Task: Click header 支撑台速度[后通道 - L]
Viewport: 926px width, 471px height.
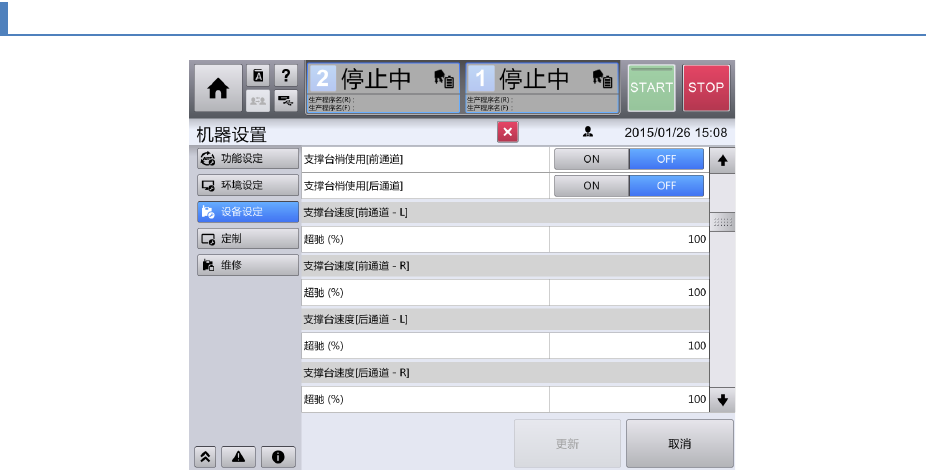Action: (x=356, y=319)
